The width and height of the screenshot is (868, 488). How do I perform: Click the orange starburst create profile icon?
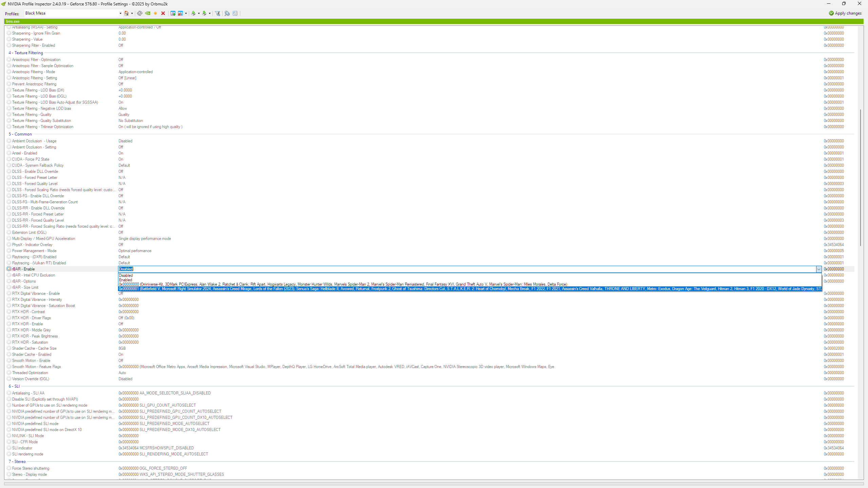click(x=155, y=13)
